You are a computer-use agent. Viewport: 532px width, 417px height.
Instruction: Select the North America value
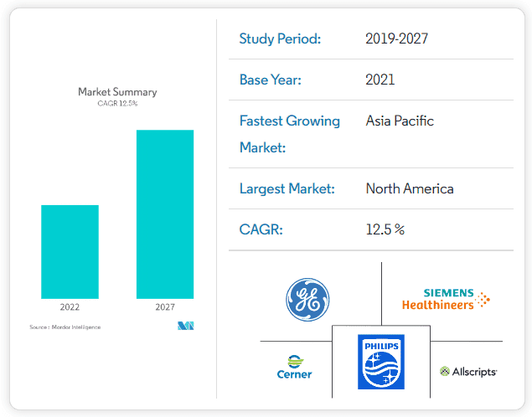(x=410, y=188)
